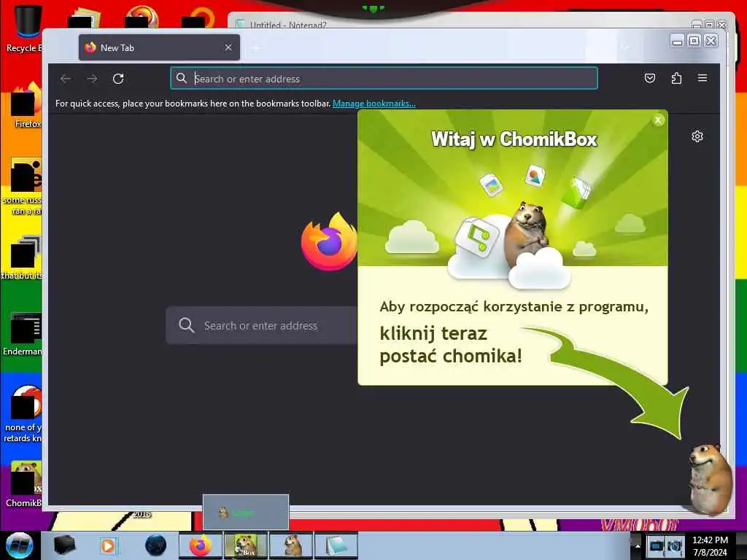
Task: Open the Save to Pocket icon
Action: [650, 78]
